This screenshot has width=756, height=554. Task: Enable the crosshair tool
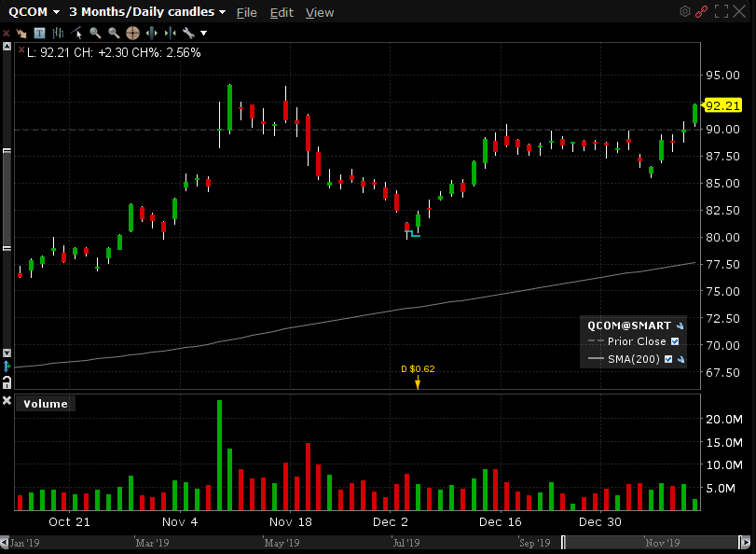[131, 33]
